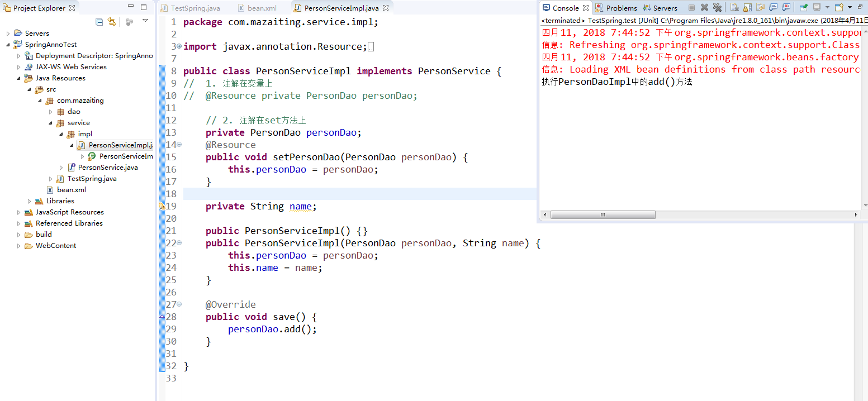Open the bean.xml editor tab
Viewport: 868px width, 401px height.
click(x=258, y=8)
